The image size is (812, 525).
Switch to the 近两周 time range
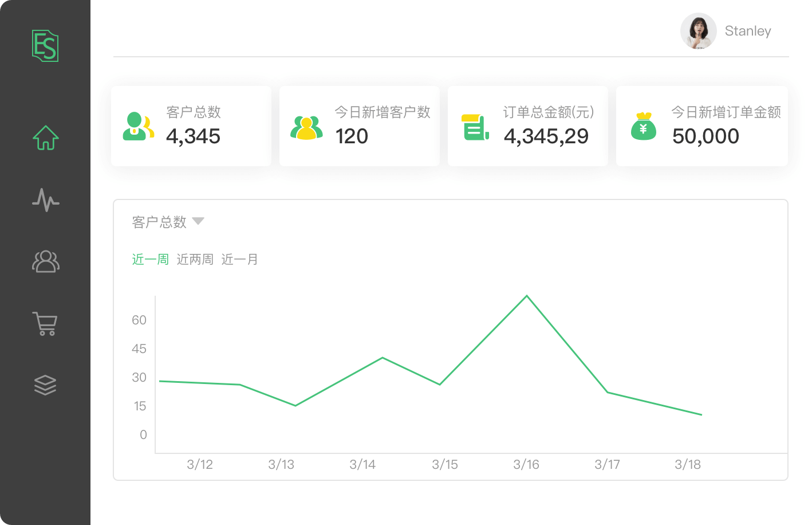(195, 259)
